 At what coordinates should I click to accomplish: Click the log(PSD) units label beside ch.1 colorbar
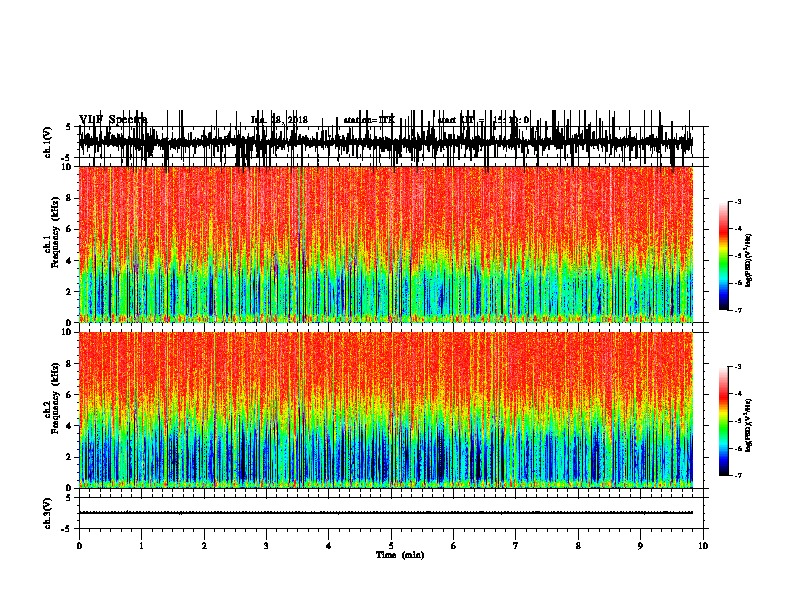tap(749, 261)
